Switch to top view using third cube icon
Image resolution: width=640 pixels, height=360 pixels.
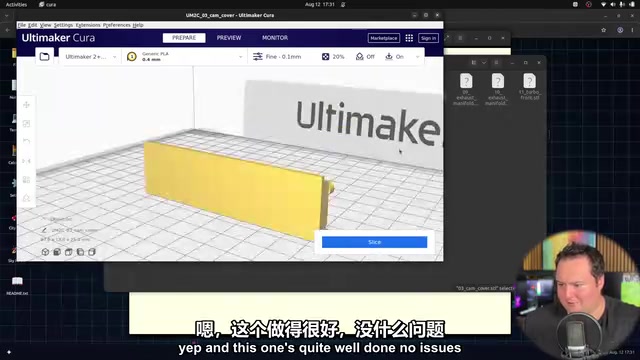point(69,252)
